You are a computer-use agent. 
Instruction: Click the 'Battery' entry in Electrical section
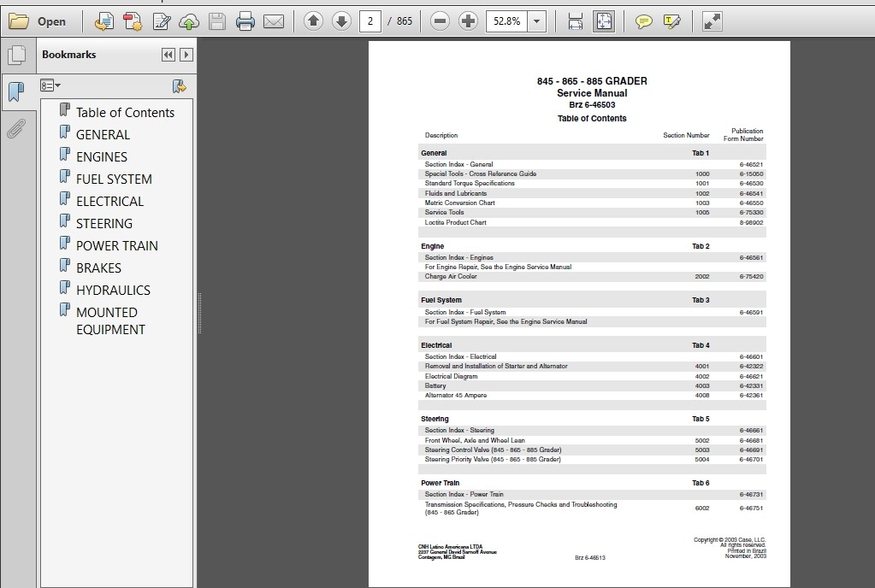pyautogui.click(x=435, y=386)
